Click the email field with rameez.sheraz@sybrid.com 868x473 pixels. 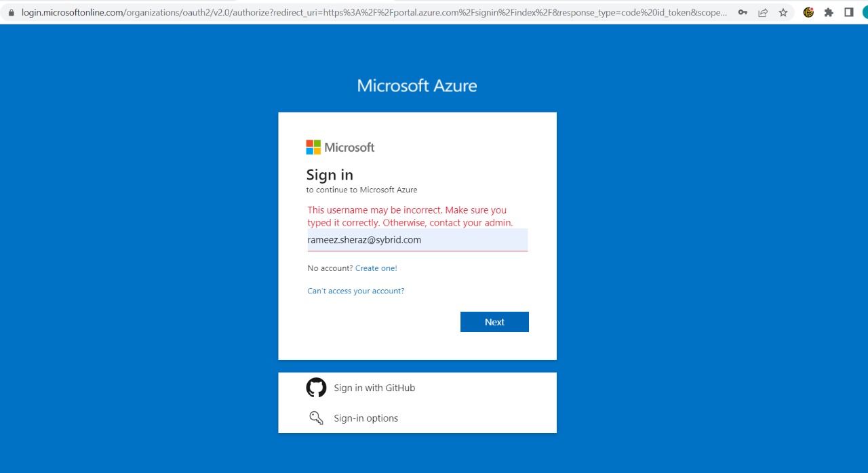pyautogui.click(x=417, y=240)
